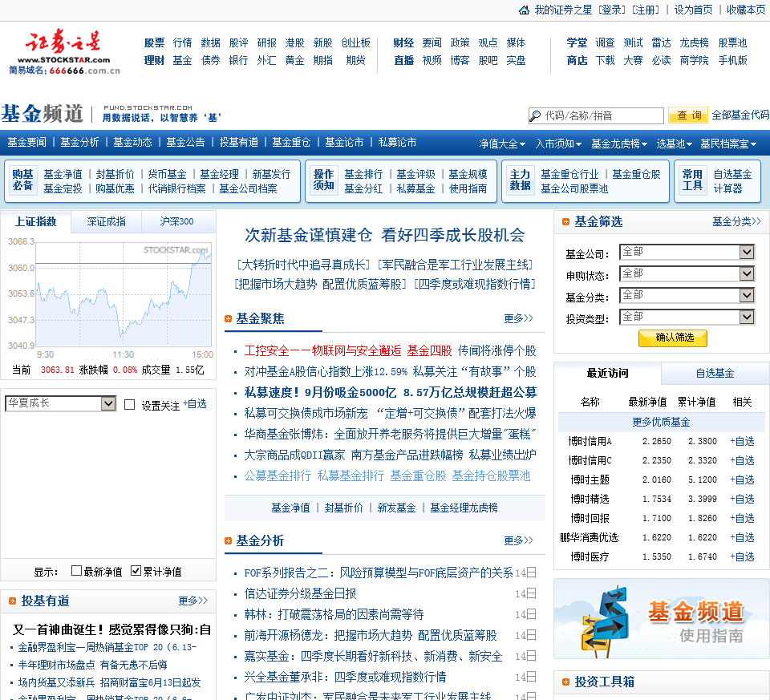
Task: Open the 基金公司 dropdown
Action: tap(687, 252)
